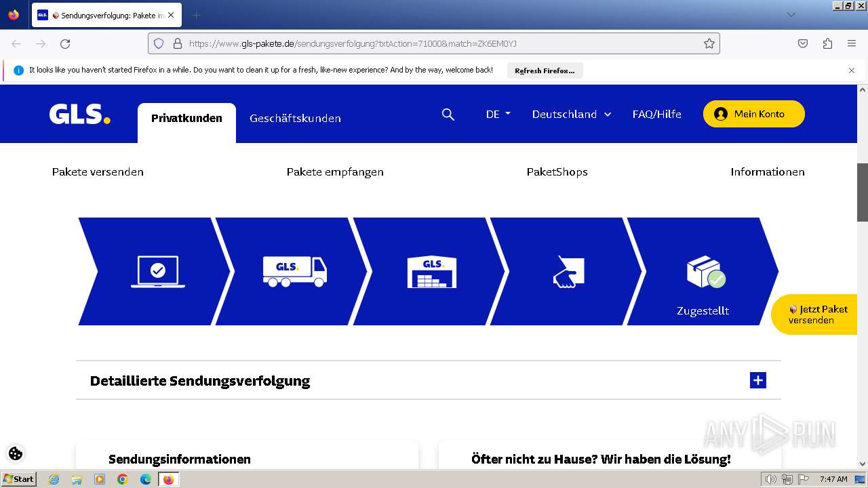The height and width of the screenshot is (488, 868).
Task: Open the DE language dropdown
Action: (498, 114)
